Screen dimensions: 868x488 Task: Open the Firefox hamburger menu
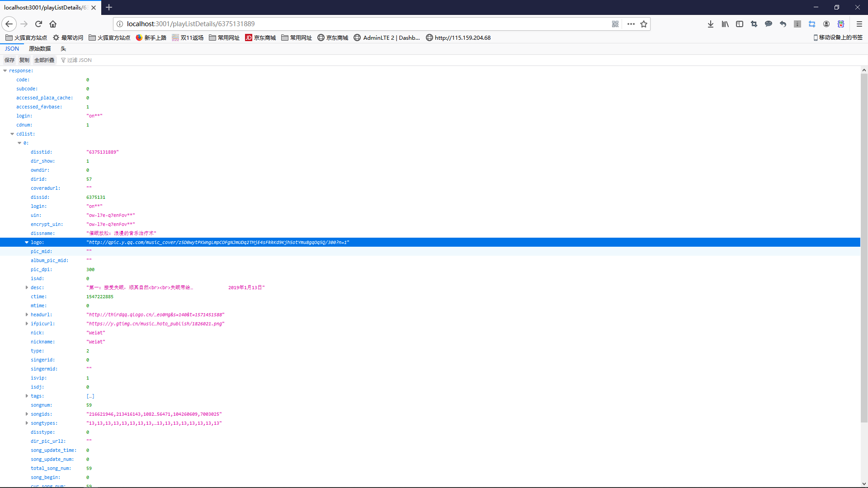(859, 24)
